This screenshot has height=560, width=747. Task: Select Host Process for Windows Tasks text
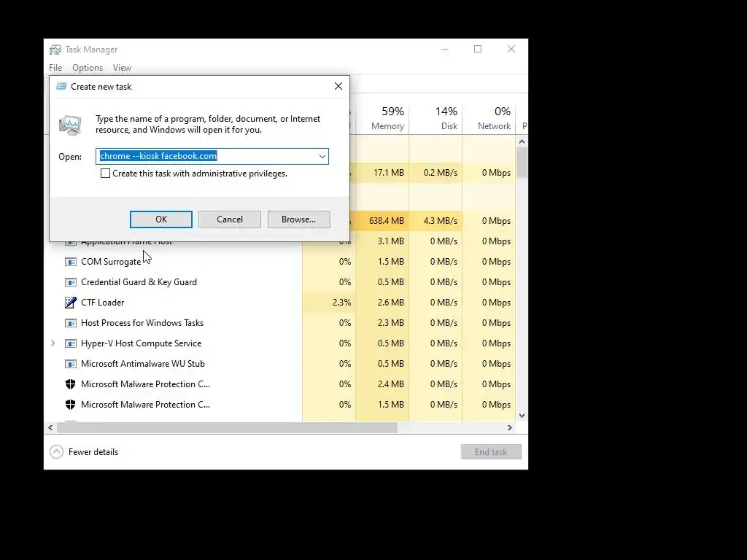coord(142,323)
